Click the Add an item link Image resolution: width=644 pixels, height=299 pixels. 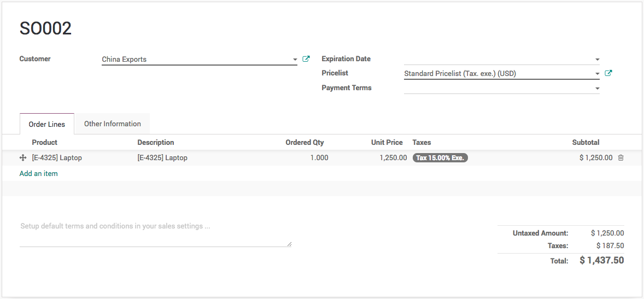pyautogui.click(x=39, y=174)
